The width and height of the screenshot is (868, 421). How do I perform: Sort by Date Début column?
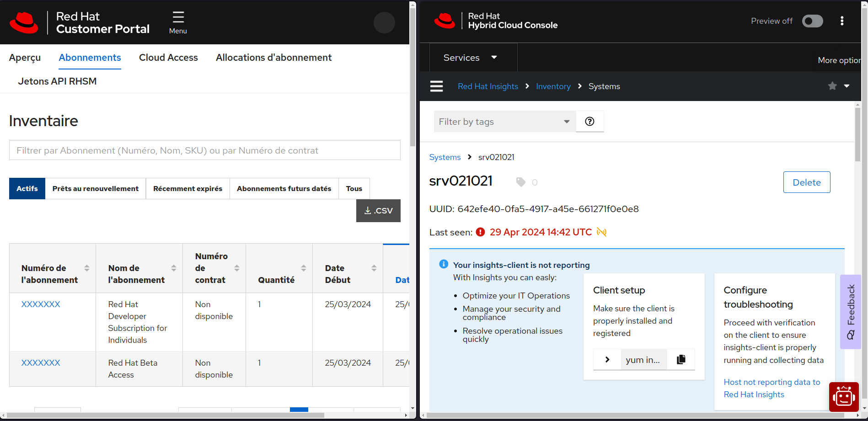(374, 268)
